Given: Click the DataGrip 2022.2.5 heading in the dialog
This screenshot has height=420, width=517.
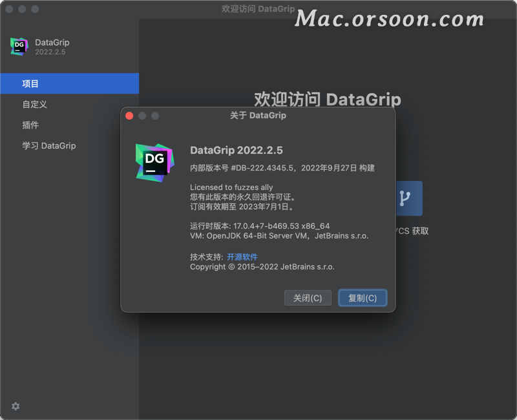Looking at the screenshot, I should point(237,151).
